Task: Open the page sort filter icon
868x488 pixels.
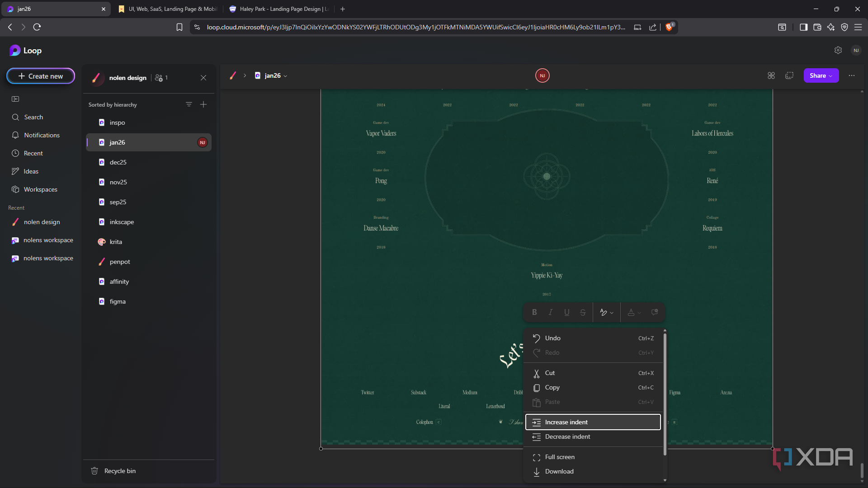Action: (x=189, y=104)
